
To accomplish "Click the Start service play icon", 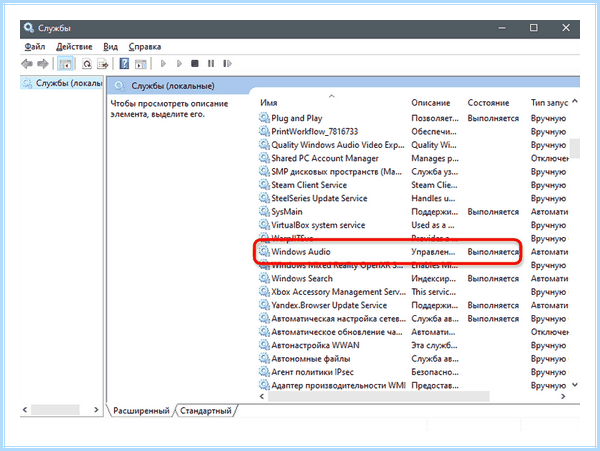I will pyautogui.click(x=163, y=63).
